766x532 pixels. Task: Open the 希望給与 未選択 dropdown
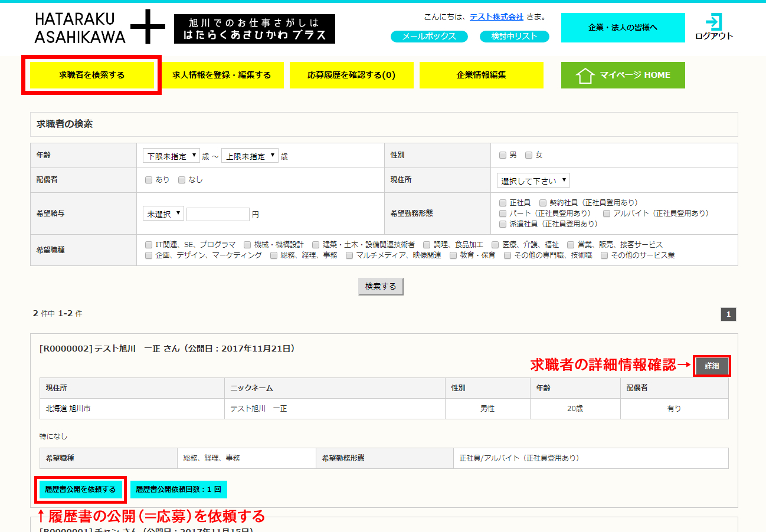(x=163, y=214)
